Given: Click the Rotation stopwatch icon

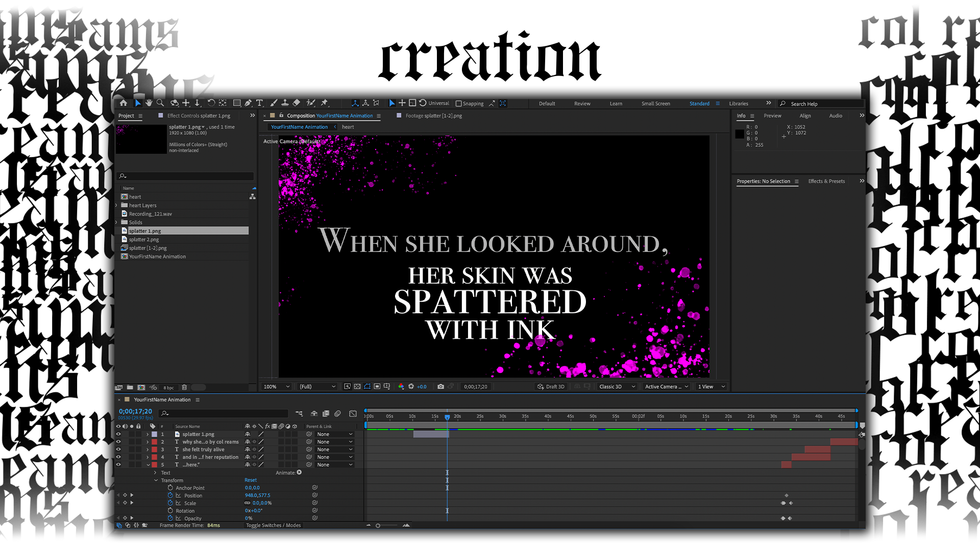Looking at the screenshot, I should (170, 511).
